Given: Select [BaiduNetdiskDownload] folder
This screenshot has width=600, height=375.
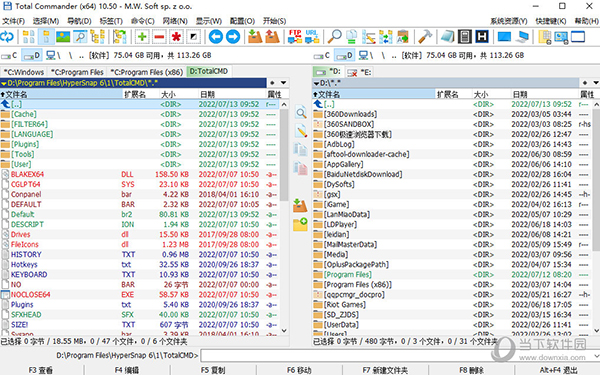Looking at the screenshot, I should pos(452,174).
